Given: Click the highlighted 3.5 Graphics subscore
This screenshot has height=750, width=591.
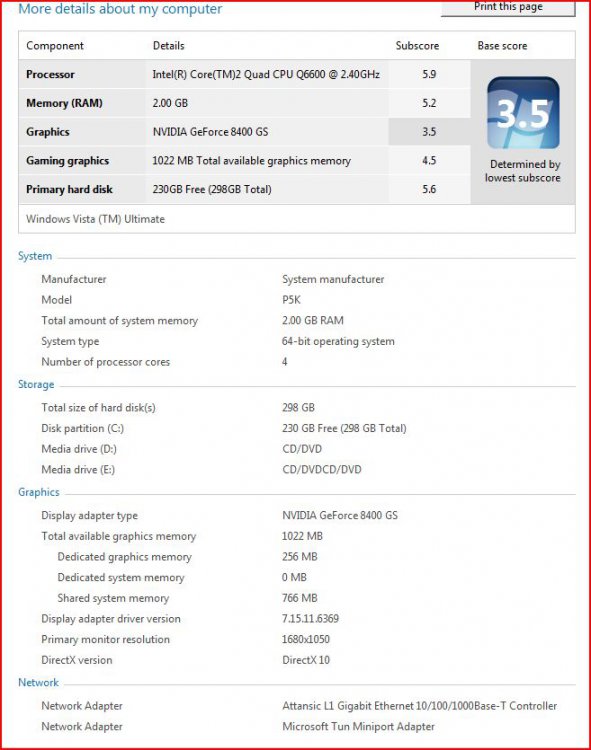Looking at the screenshot, I should click(429, 132).
